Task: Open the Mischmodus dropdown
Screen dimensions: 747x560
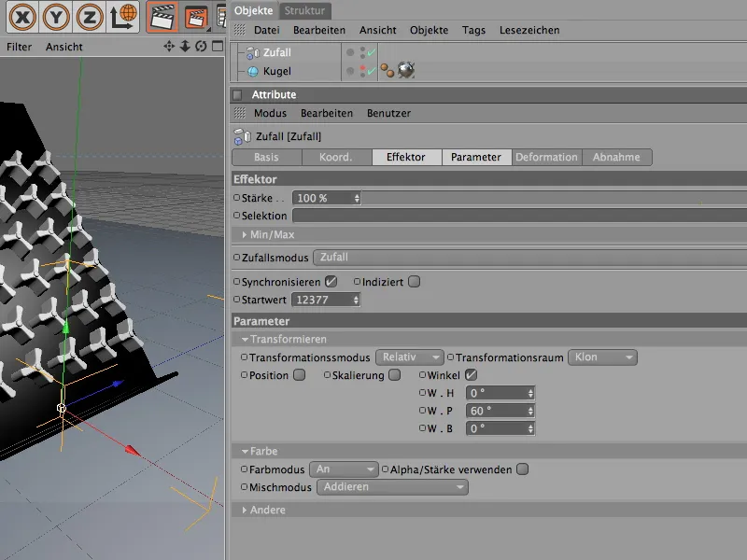Action: [x=392, y=487]
